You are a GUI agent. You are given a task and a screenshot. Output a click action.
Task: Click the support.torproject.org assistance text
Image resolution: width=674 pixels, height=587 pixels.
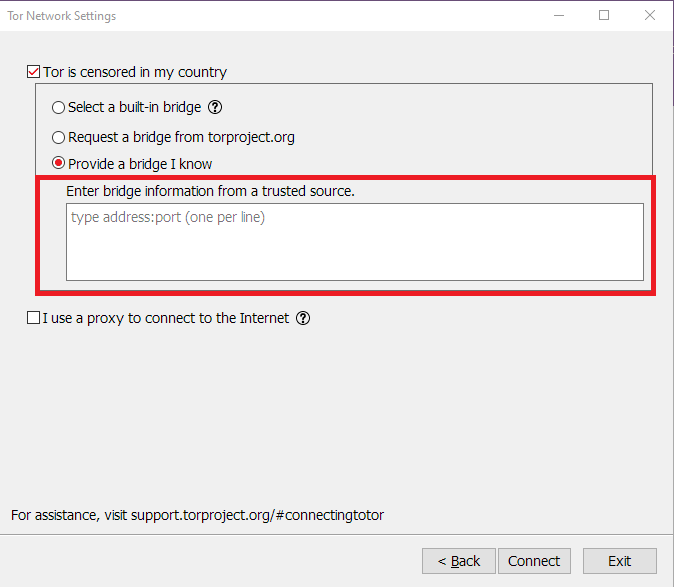tap(257, 515)
